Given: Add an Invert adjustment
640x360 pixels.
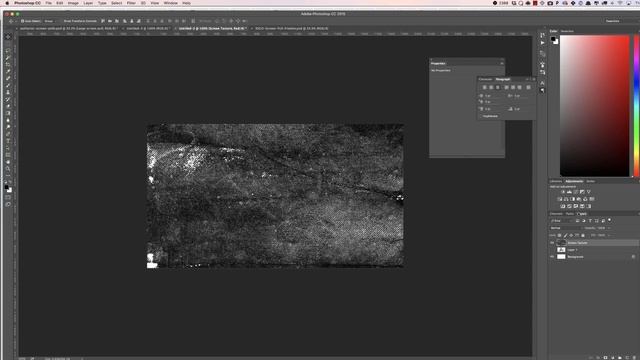Looking at the screenshot, I should coord(563,207).
